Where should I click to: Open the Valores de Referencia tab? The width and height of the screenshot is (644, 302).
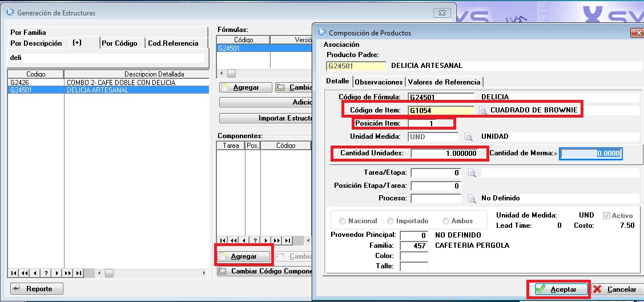[445, 82]
